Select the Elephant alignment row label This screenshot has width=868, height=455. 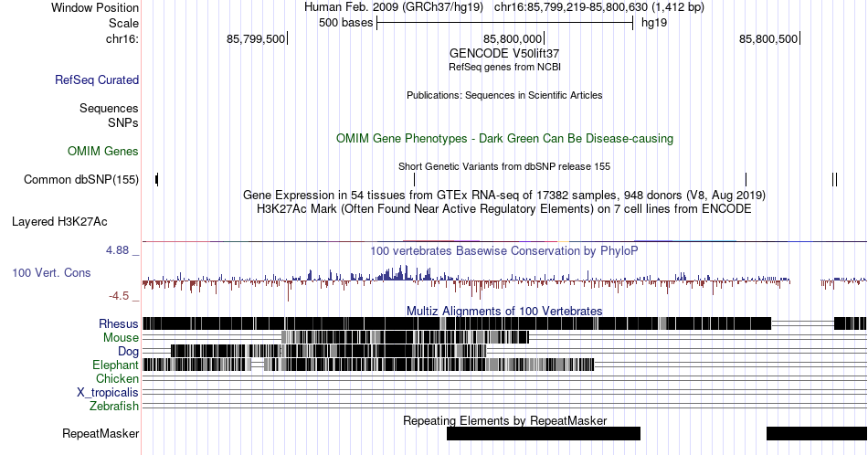point(116,365)
